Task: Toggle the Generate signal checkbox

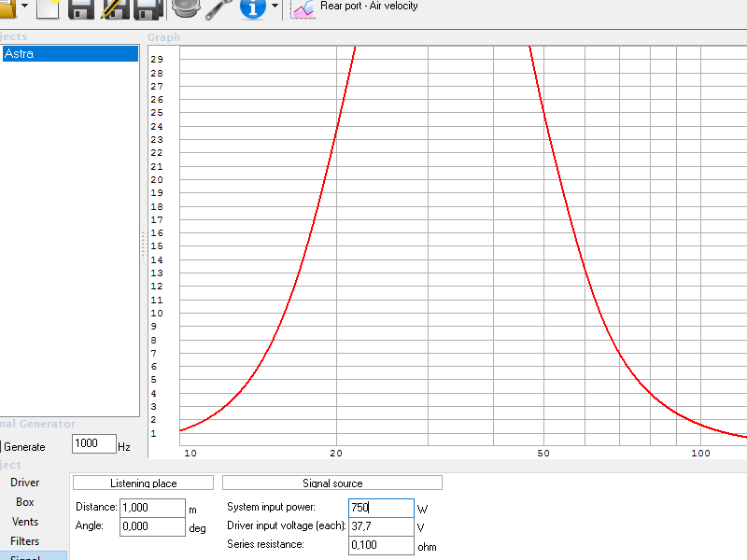Action: pos(1,447)
